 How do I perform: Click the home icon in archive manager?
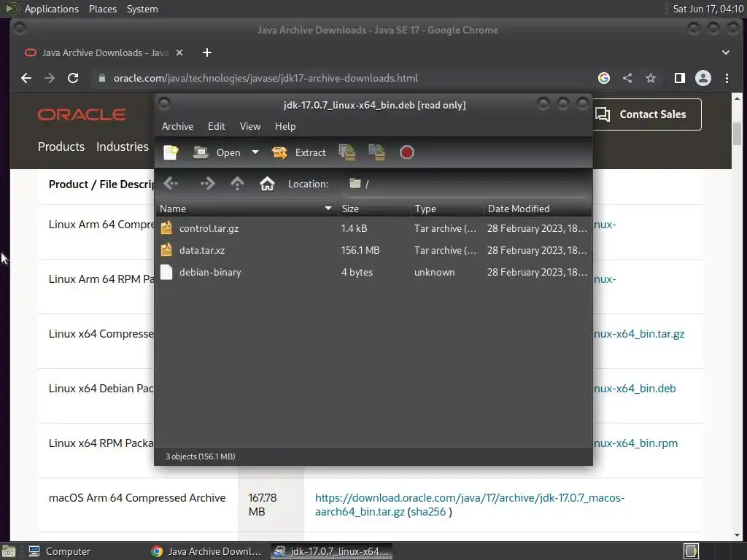267,184
